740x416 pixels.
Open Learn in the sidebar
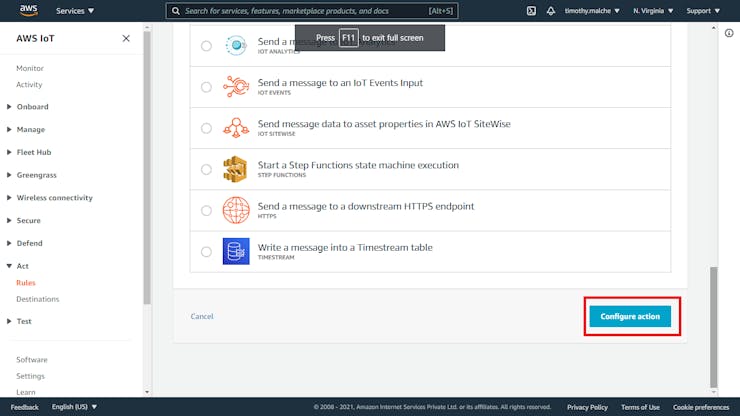[x=25, y=392]
